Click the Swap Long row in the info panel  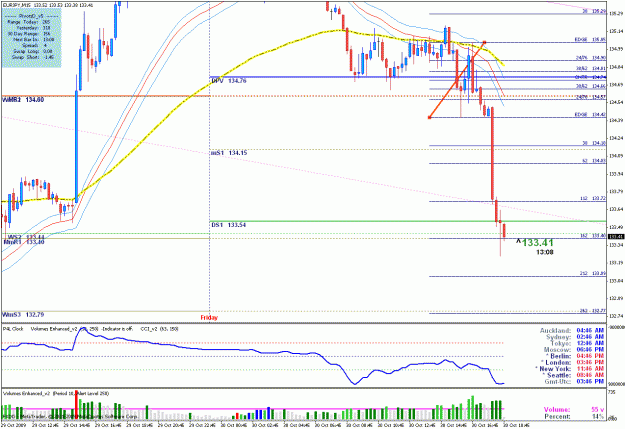pyautogui.click(x=32, y=51)
